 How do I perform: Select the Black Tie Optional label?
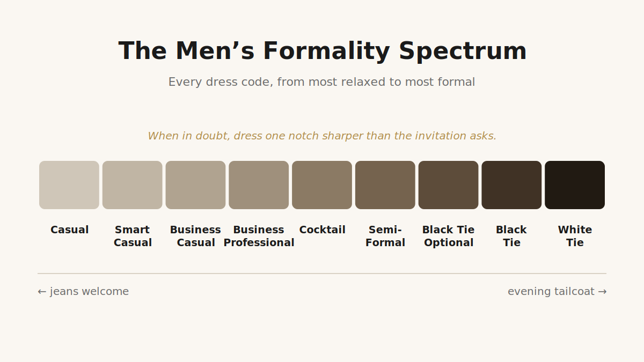[x=449, y=237]
